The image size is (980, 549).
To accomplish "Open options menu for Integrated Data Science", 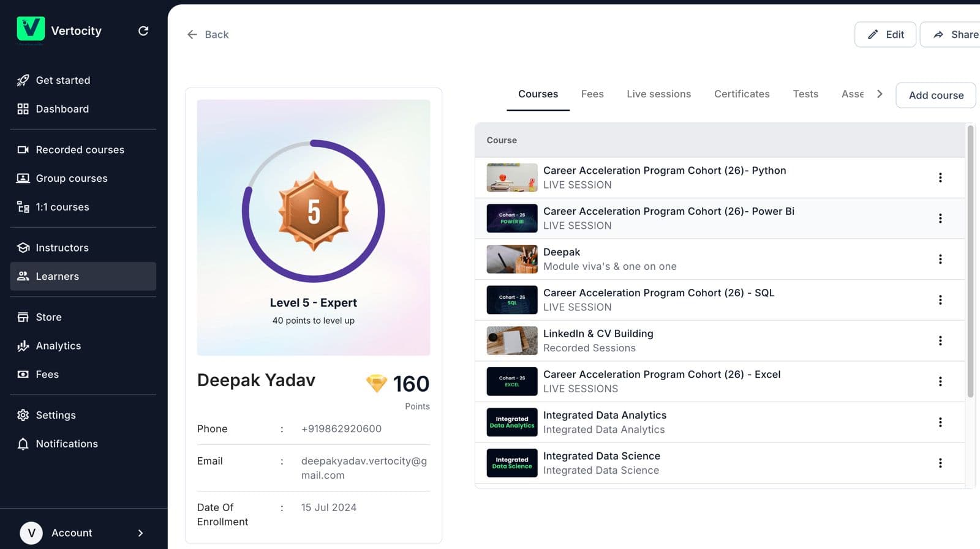I will point(940,463).
